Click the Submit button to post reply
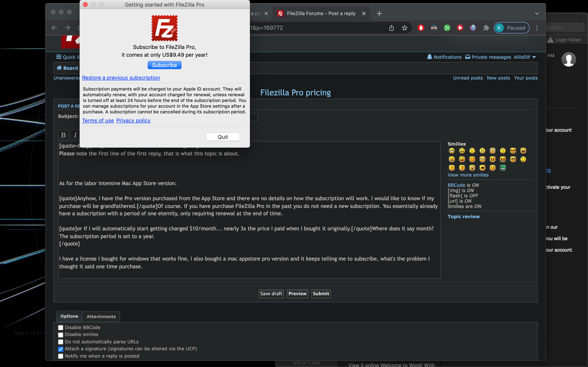This screenshot has width=588, height=367. coord(320,293)
